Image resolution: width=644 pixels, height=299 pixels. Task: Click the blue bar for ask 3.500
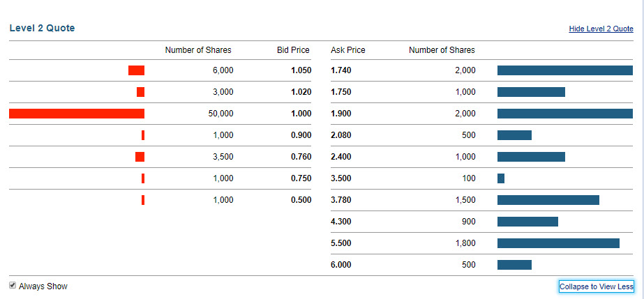(x=501, y=178)
